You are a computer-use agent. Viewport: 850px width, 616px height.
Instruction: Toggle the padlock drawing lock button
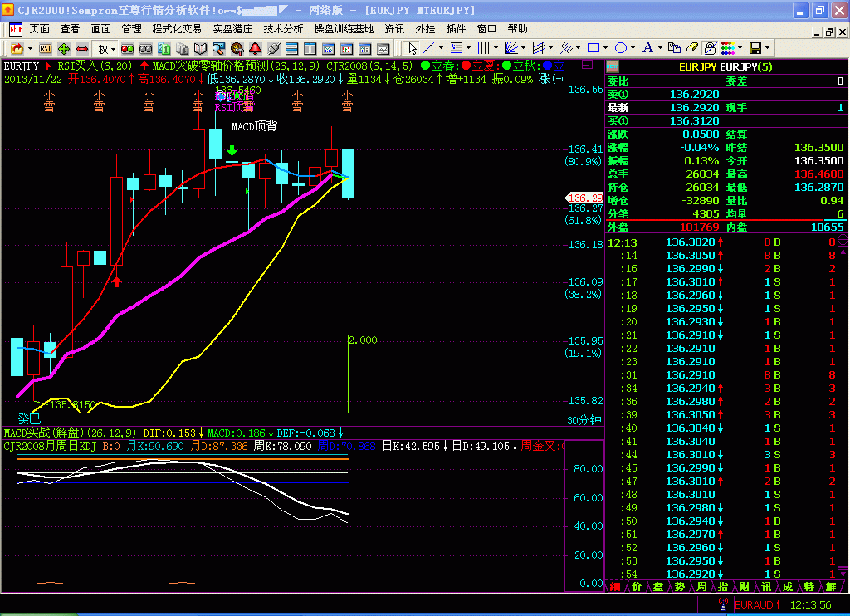[711, 48]
